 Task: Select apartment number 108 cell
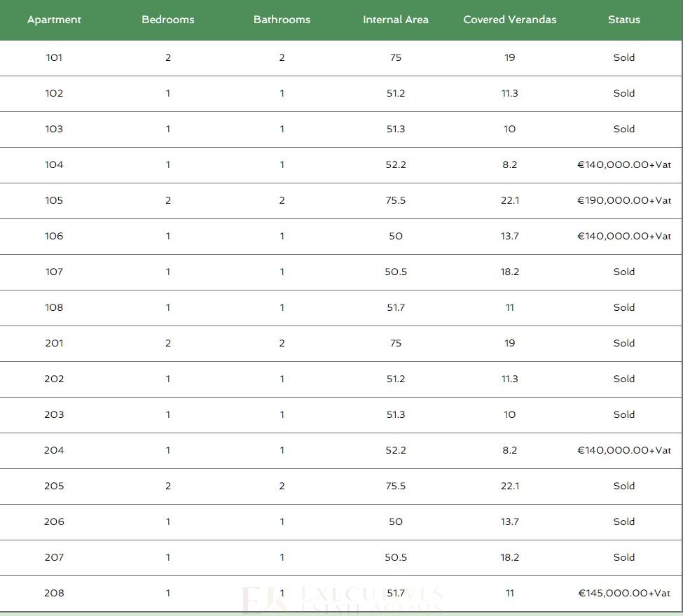coord(54,307)
